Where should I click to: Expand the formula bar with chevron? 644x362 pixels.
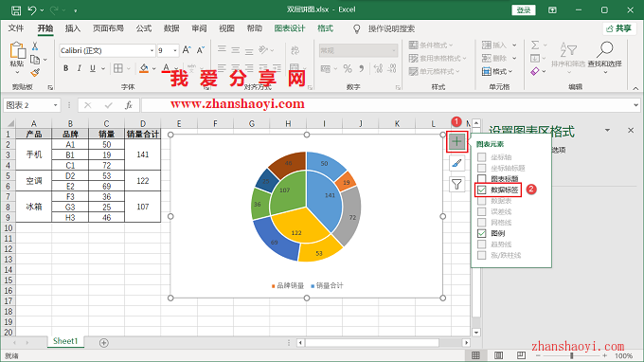click(635, 105)
